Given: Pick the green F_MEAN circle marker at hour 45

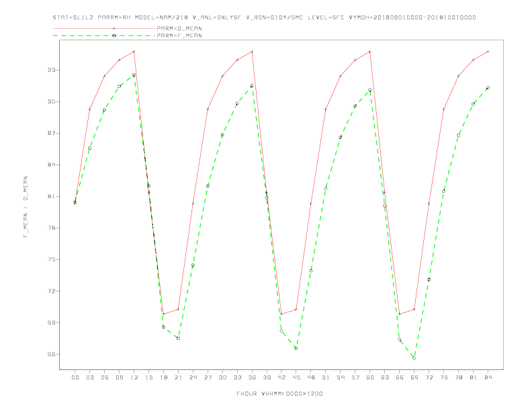Looking at the screenshot, I should [296, 349].
